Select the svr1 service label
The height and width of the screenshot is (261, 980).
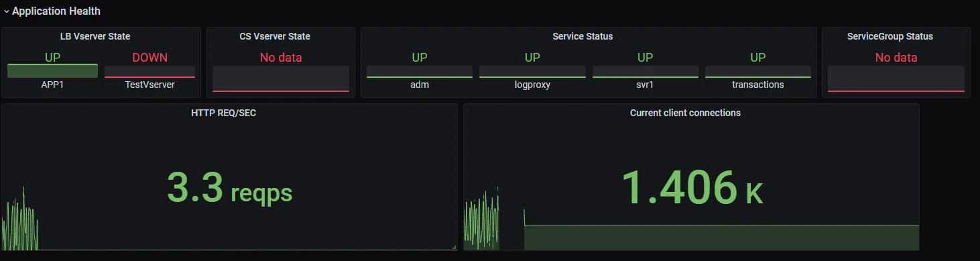coord(645,85)
